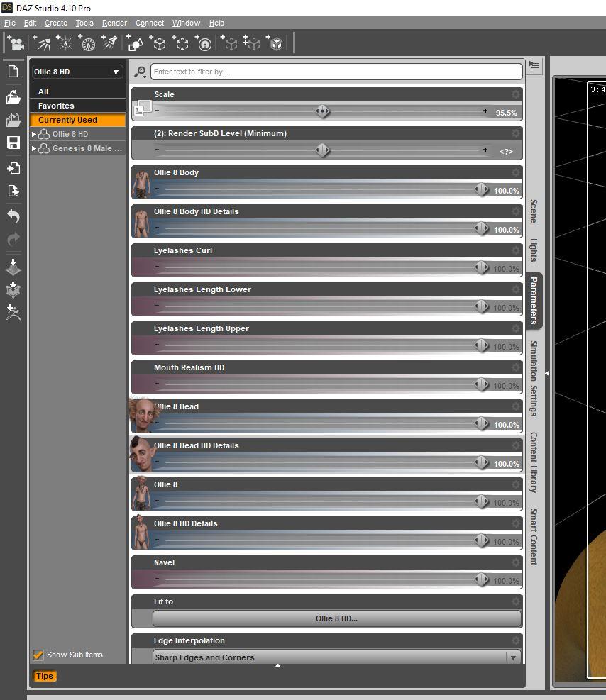Save the scene with floppy icon
The height and width of the screenshot is (700, 606).
[13, 143]
